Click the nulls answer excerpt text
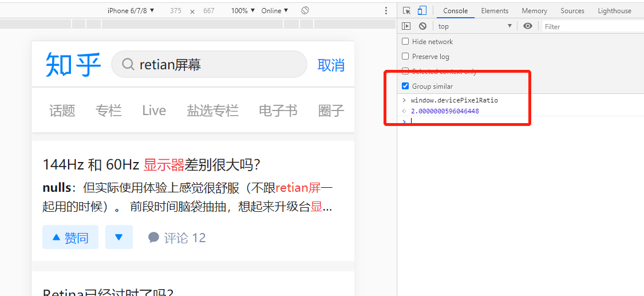644x296 pixels. coord(187,198)
